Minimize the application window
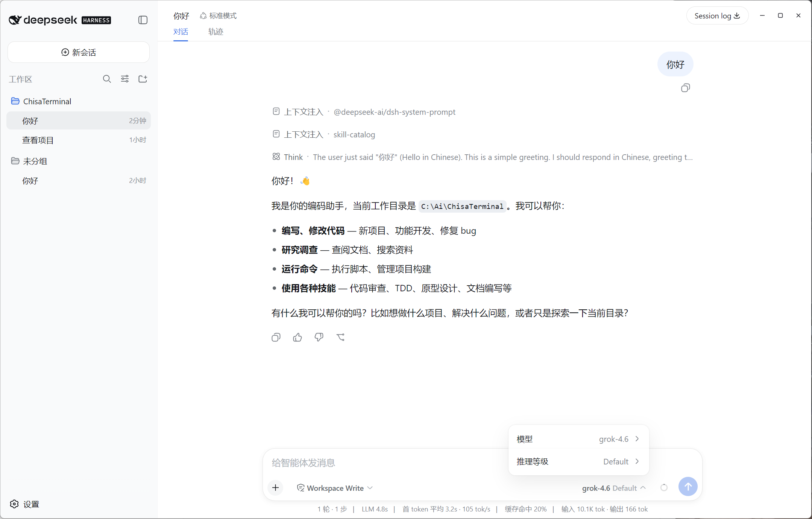Viewport: 812px width, 519px height. 762,15
